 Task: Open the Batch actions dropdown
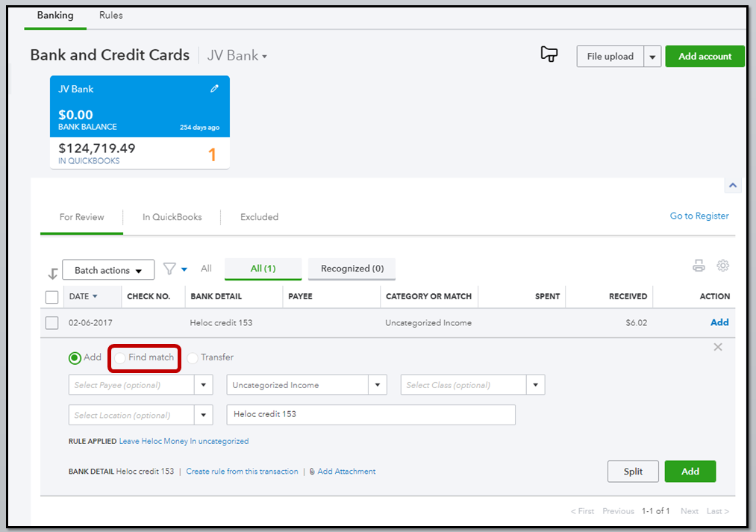tap(108, 270)
